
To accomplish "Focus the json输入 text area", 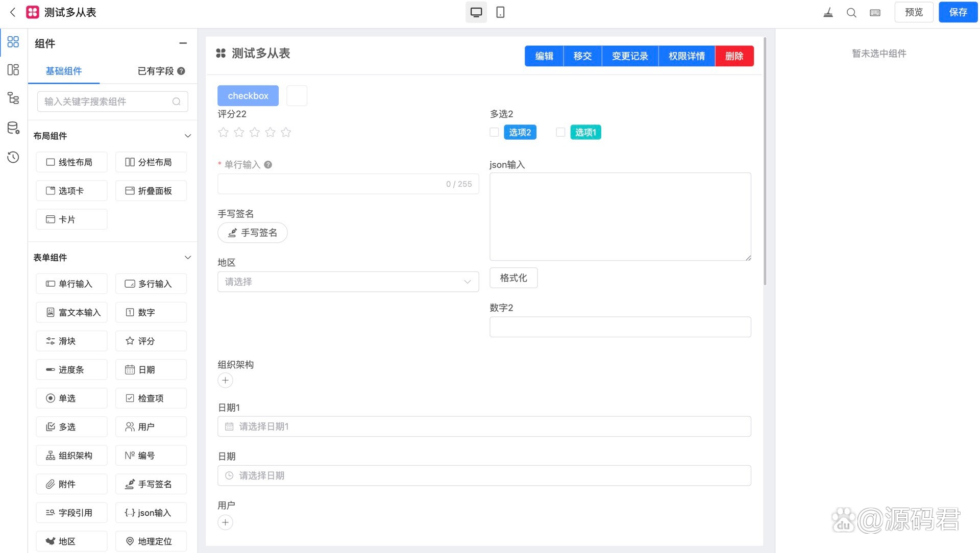I will [x=620, y=217].
